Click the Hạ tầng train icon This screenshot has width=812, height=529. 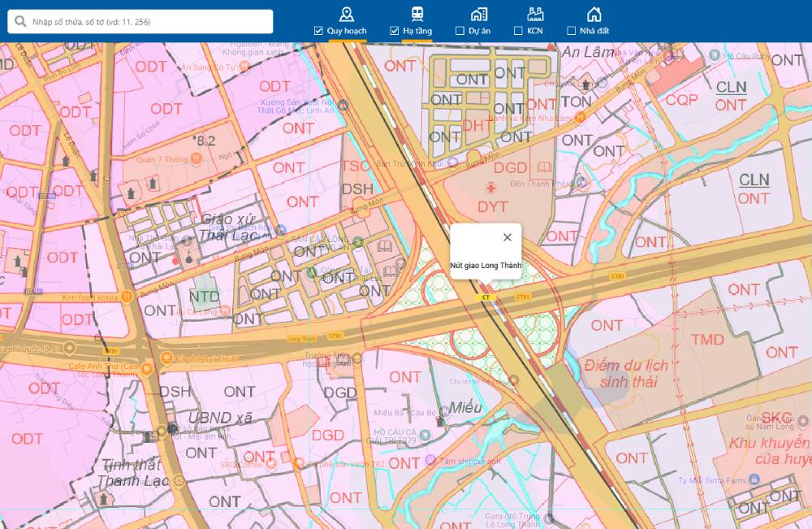click(x=417, y=14)
